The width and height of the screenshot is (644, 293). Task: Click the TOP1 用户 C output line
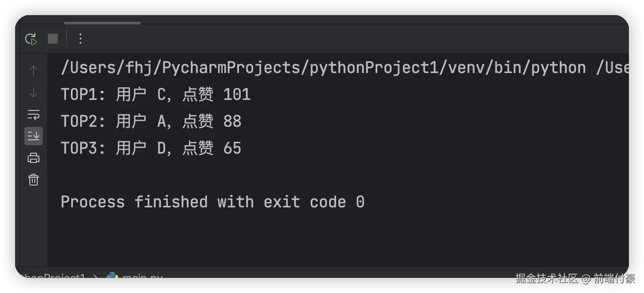156,94
